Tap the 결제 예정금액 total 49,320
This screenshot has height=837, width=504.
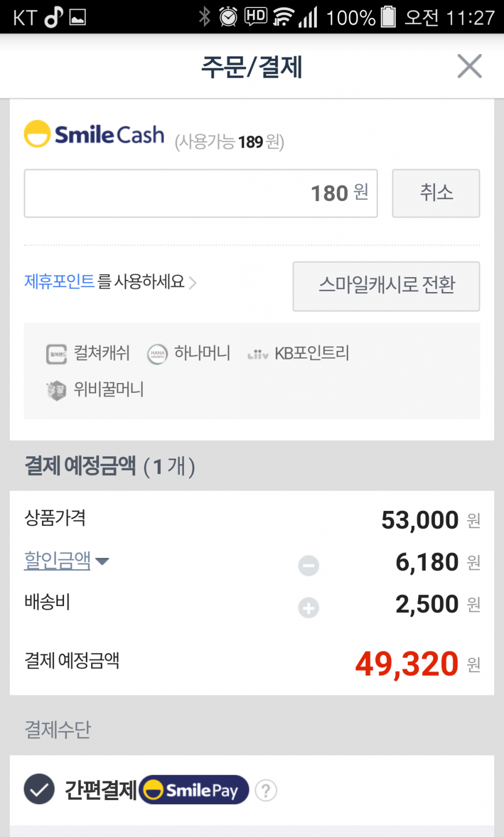click(407, 664)
